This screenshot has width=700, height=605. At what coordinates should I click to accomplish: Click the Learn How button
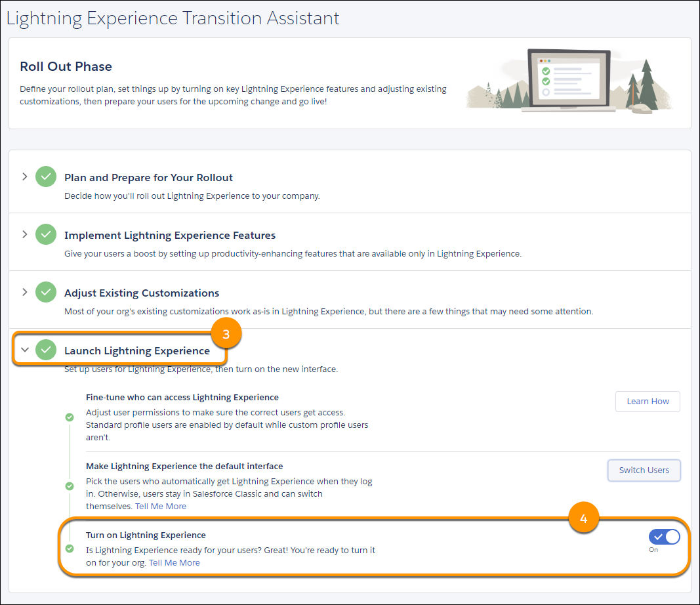click(x=648, y=402)
